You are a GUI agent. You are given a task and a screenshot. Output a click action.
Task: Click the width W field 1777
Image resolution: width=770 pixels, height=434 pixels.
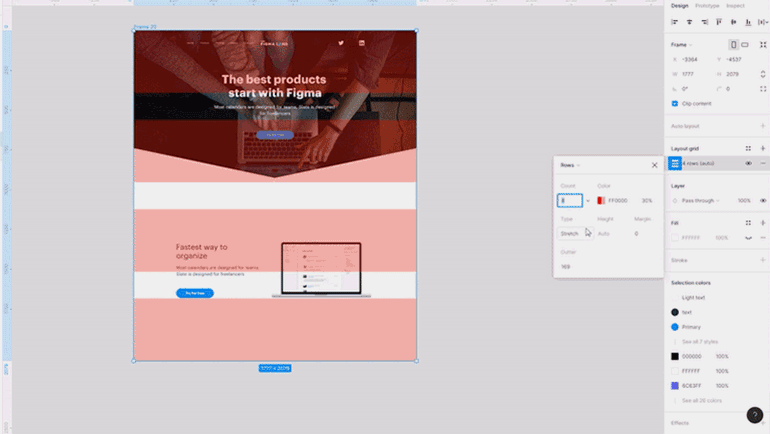[690, 74]
